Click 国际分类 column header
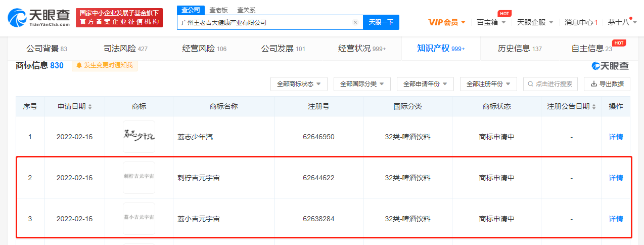The image size is (644, 245). point(407,107)
